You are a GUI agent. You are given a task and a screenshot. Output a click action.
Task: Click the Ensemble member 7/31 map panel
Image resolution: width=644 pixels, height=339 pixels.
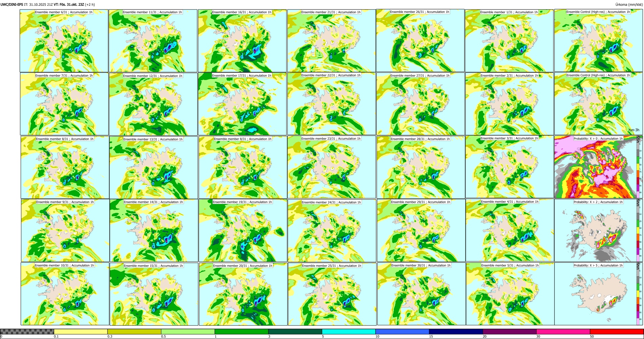click(64, 104)
